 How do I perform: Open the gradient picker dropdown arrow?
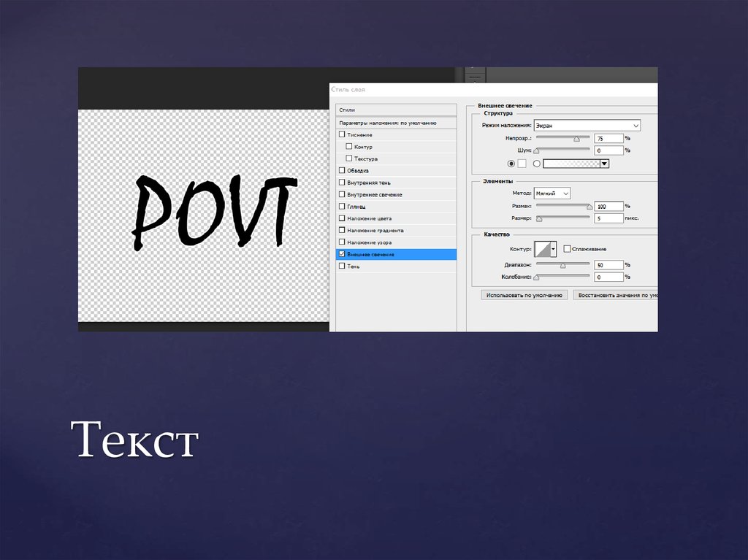point(604,164)
